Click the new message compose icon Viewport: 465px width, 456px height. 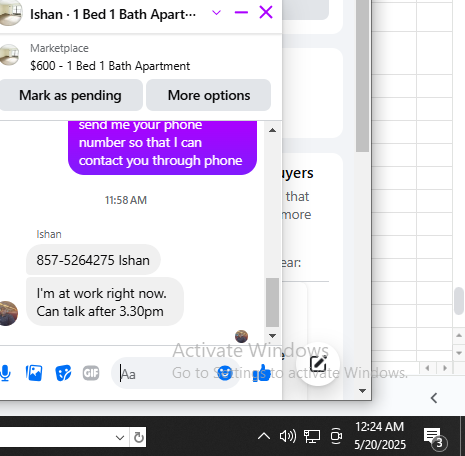tap(318, 364)
